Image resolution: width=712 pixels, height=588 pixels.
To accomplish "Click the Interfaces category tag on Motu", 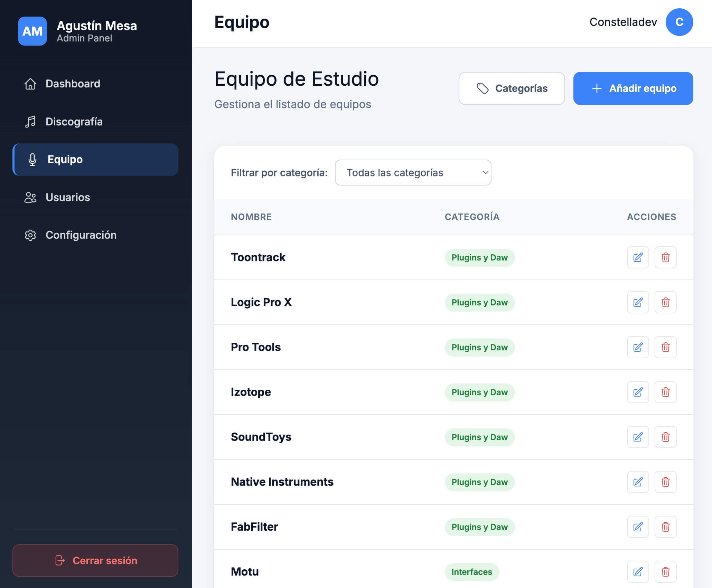I will coord(471,572).
